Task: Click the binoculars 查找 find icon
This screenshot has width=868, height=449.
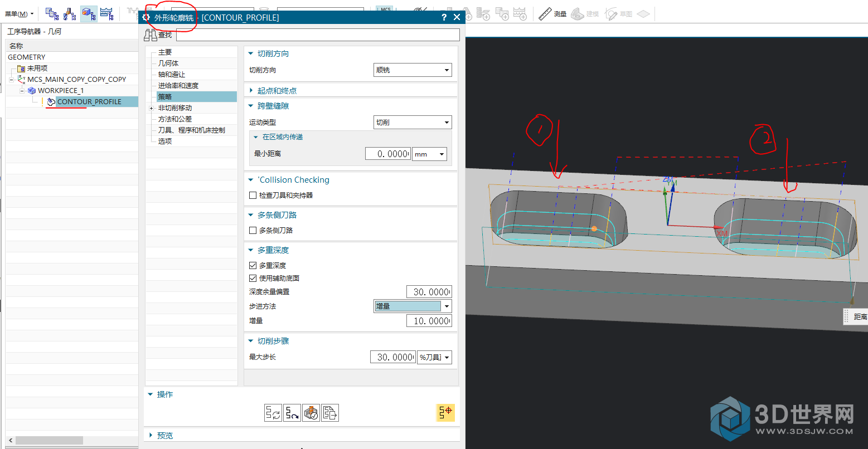Action: 151,35
